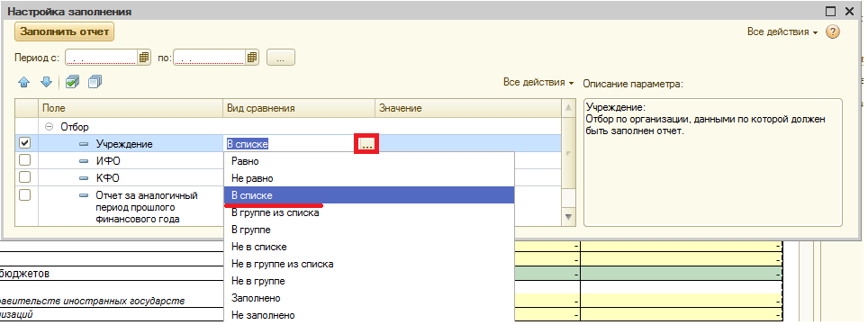Viewport: 868px width, 325px height.
Task: Enable the КФО filter checkbox
Action: point(25,177)
